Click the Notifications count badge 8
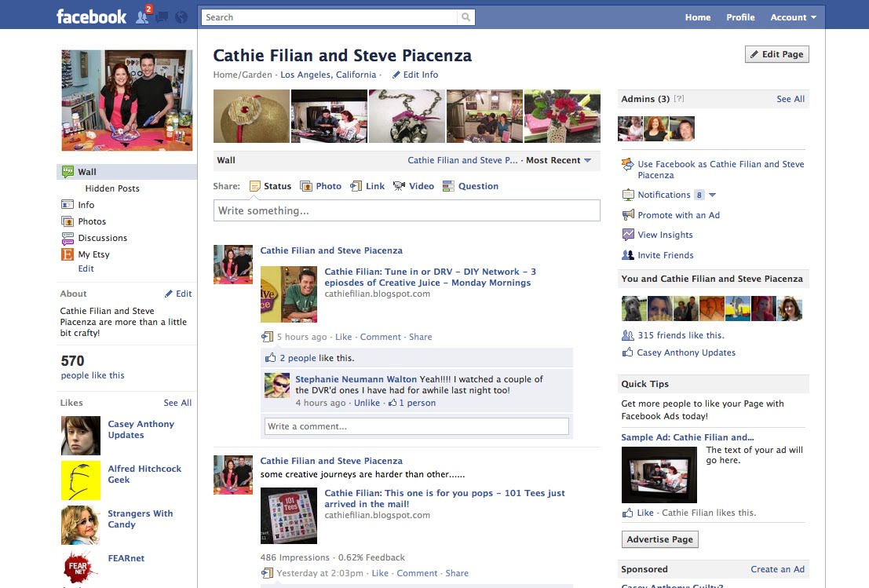 point(699,195)
